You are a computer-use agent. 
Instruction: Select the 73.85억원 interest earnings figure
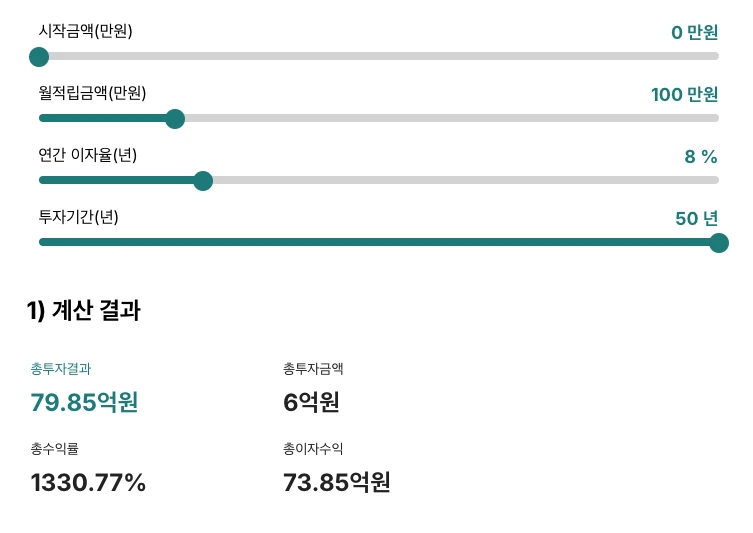pos(337,483)
